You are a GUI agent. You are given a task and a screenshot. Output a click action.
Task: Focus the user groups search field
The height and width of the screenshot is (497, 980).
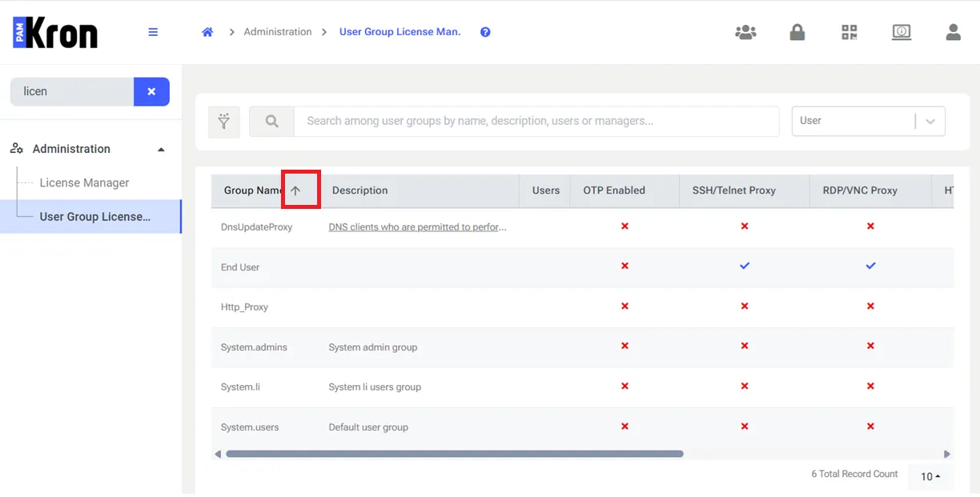[x=536, y=122]
